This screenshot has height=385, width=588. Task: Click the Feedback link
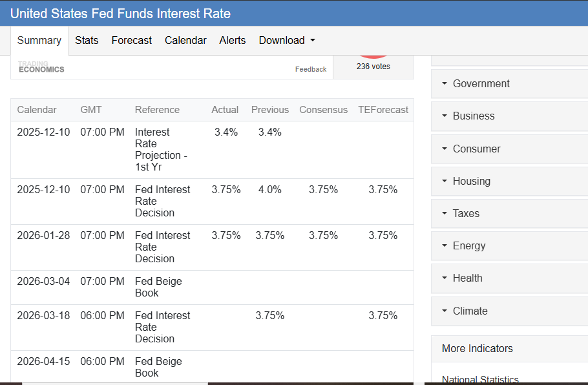click(x=311, y=69)
